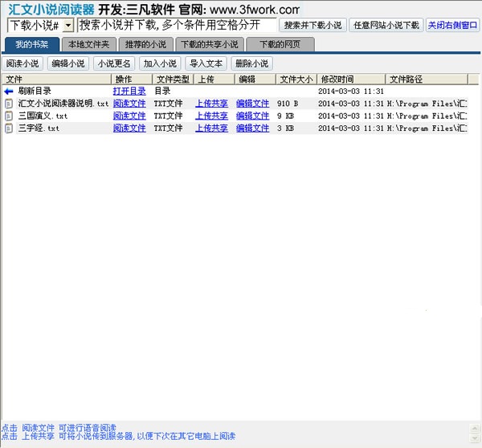Image resolution: width=482 pixels, height=448 pixels.
Task: Select the 刷新目录 row text
Action: tap(35, 91)
